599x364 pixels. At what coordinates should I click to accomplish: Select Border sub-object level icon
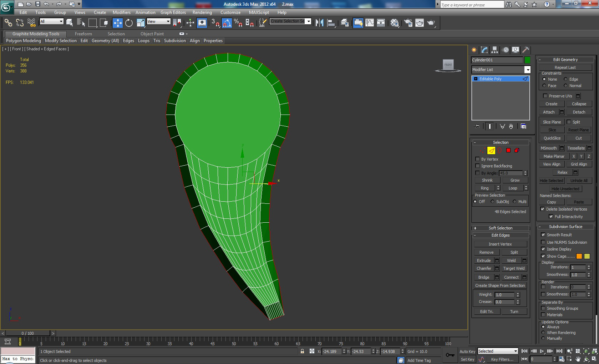click(500, 150)
